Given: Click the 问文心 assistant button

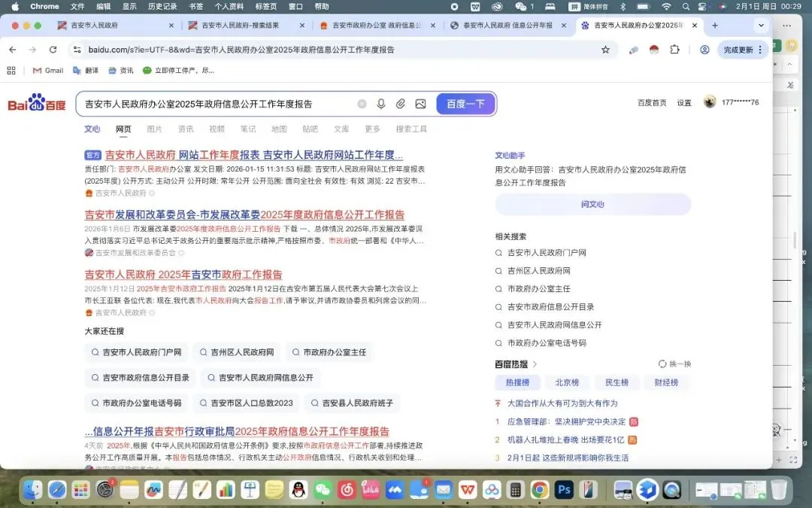Looking at the screenshot, I should (593, 204).
